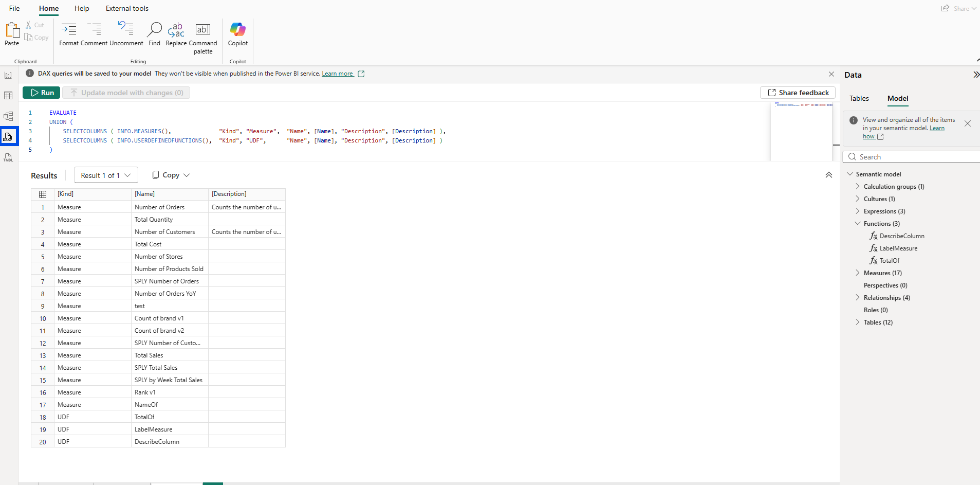Click the query editor minimap
Image resolution: width=980 pixels, height=485 pixels.
(x=802, y=131)
